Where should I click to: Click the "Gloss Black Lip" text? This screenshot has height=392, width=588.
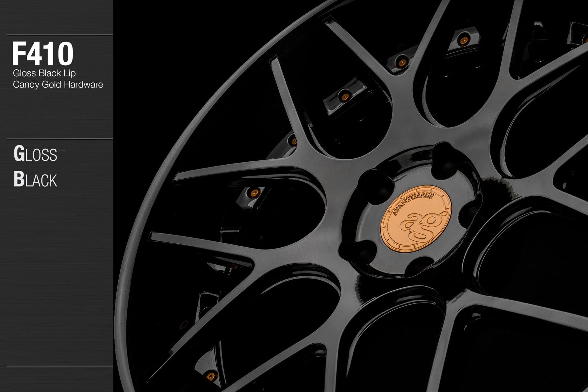(44, 73)
